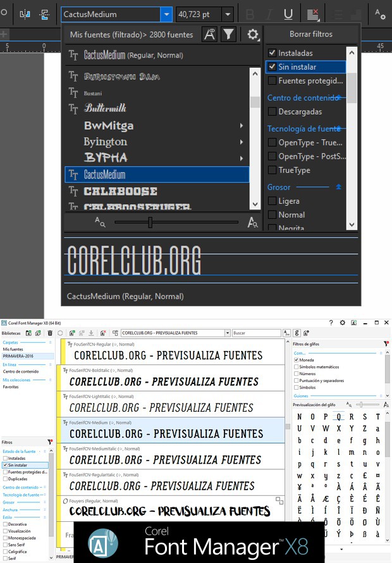Click the 40,723 pt font size field

click(199, 15)
